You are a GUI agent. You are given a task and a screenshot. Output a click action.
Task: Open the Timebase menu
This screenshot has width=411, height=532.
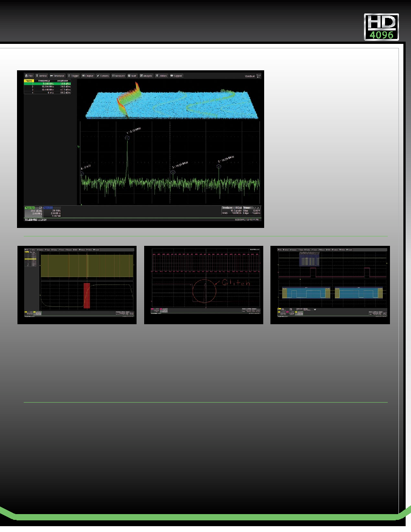(57, 76)
